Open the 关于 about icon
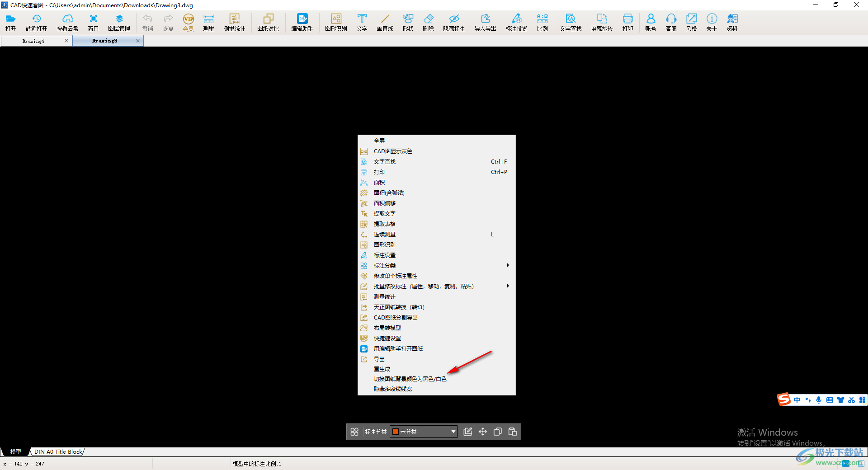 (712, 22)
